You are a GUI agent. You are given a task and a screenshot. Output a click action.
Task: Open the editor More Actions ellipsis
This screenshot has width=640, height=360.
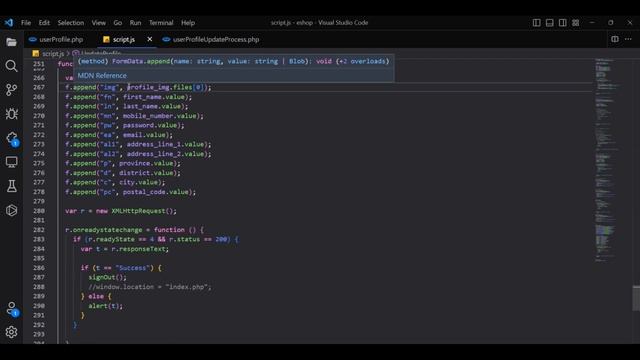(628, 39)
